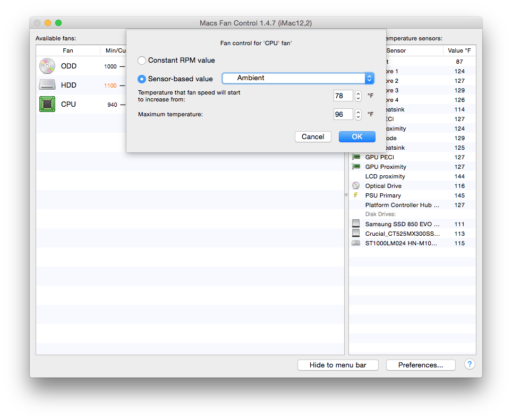512x420 pixels.
Task: Click Hide to menu bar button
Action: point(338,365)
